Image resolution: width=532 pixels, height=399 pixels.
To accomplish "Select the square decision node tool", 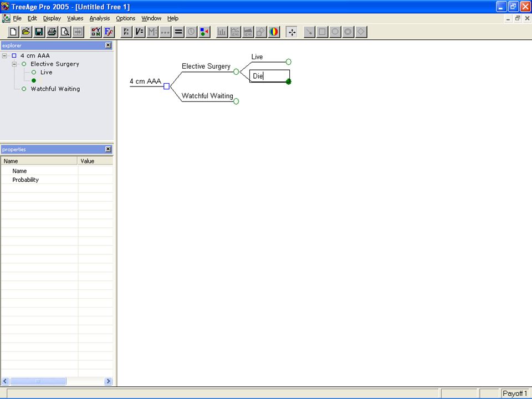I will [323, 32].
